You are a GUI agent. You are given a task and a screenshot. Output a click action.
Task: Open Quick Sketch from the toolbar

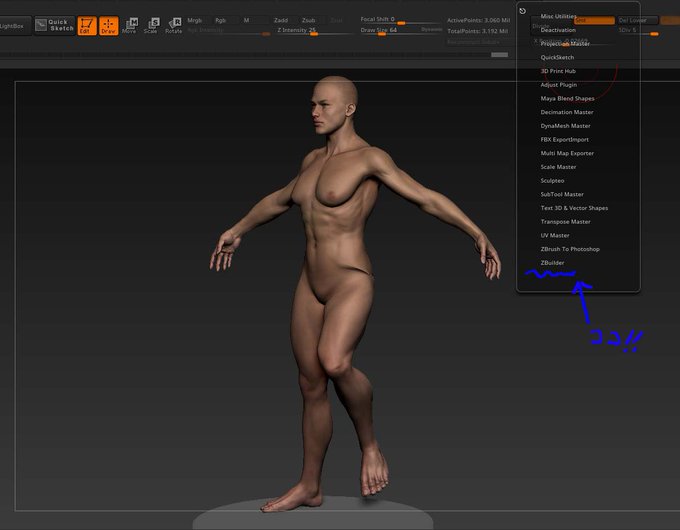coord(55,25)
